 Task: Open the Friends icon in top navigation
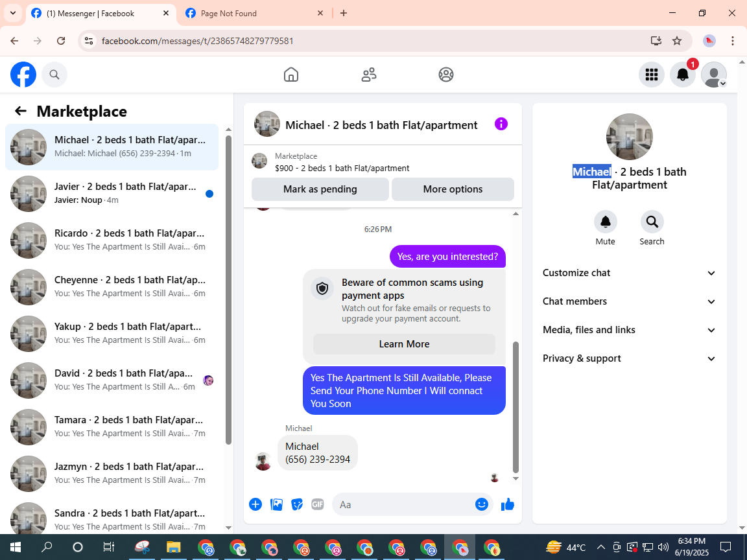[369, 75]
